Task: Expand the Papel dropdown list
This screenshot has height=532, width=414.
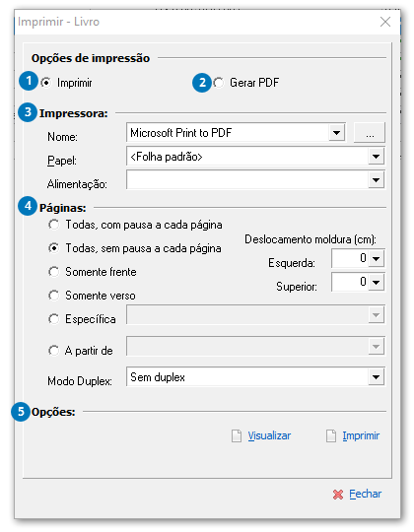Action: click(x=376, y=157)
